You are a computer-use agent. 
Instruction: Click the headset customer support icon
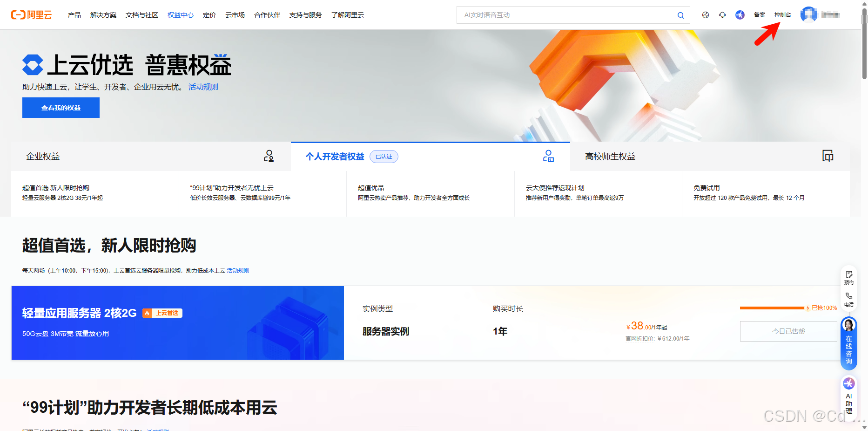(722, 15)
